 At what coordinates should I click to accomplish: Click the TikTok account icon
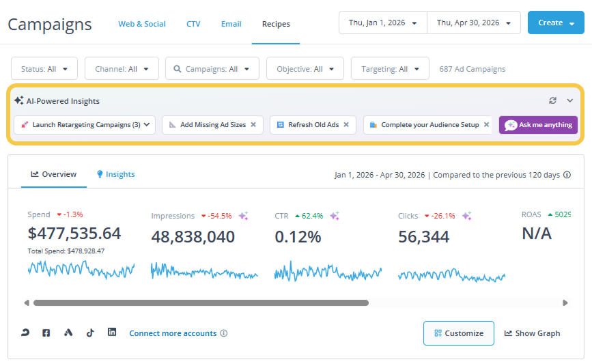pyautogui.click(x=90, y=333)
